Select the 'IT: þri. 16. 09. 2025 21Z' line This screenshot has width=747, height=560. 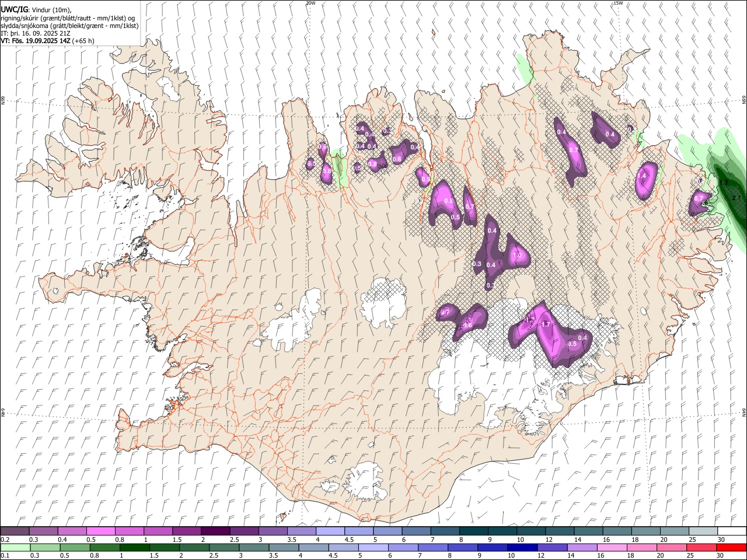tap(36, 33)
